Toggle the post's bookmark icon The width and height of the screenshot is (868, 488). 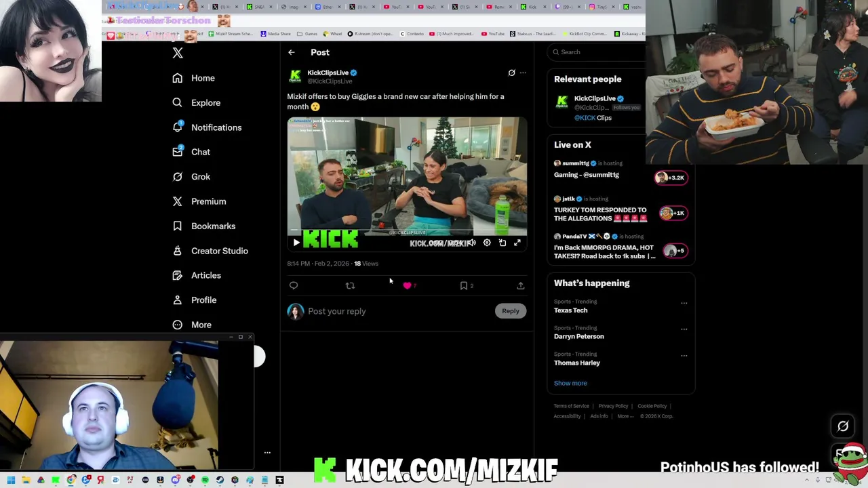(464, 285)
